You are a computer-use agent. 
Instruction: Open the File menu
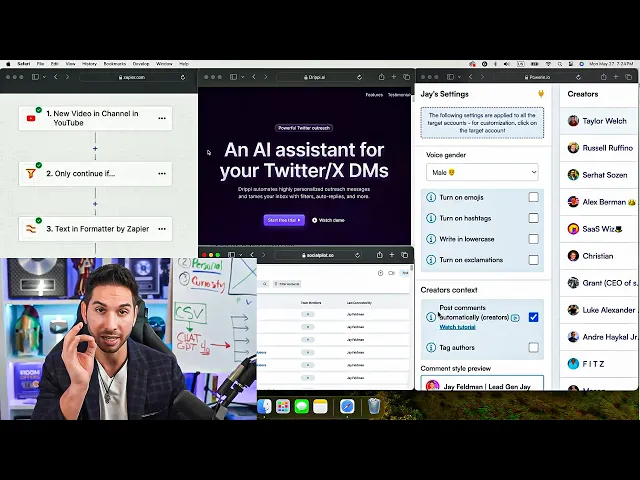(40, 64)
